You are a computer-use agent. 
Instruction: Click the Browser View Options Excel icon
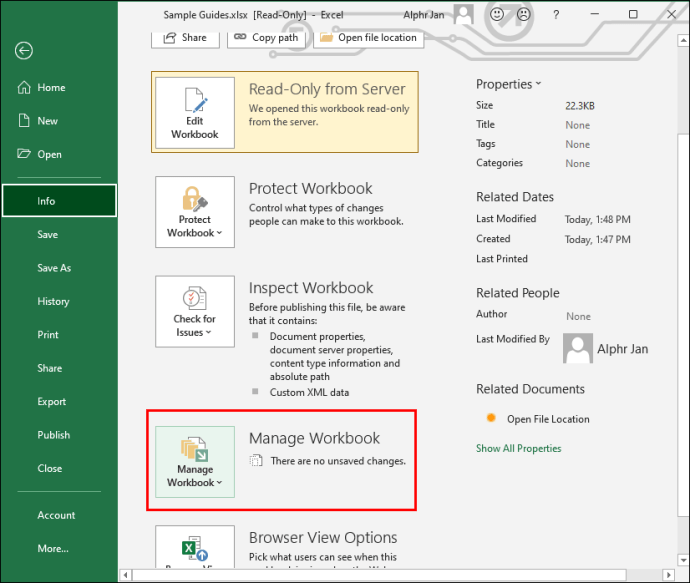pyautogui.click(x=195, y=548)
